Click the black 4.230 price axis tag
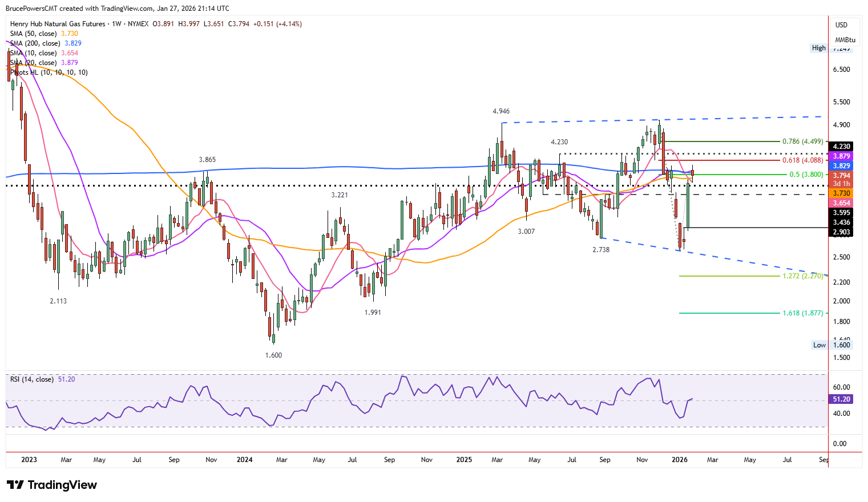868x502 pixels. [841, 147]
